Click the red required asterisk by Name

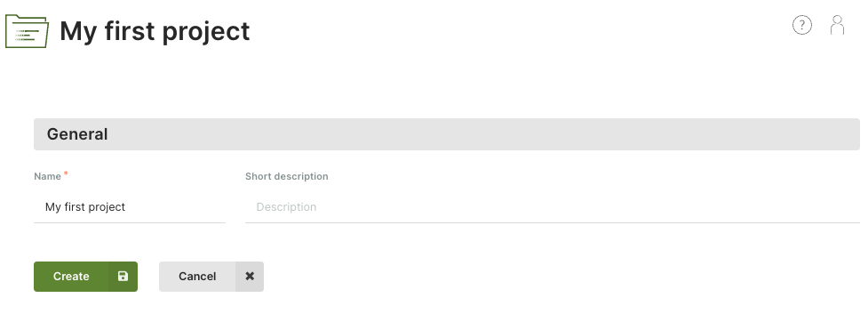[66, 174]
